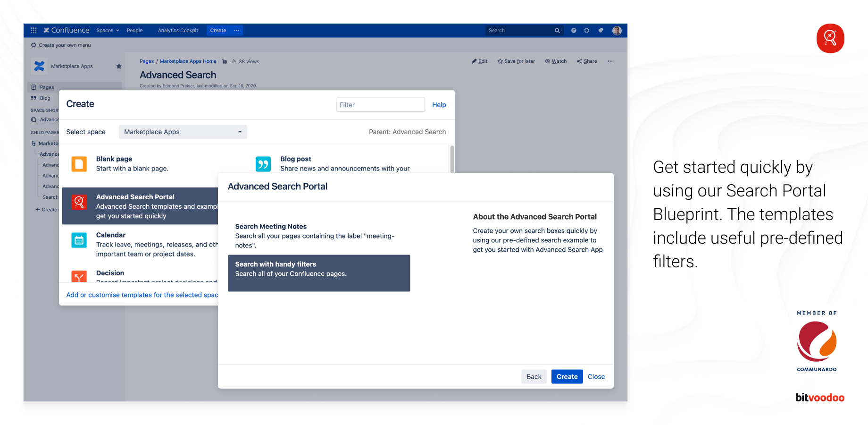
Task: Click the Share button
Action: pos(587,61)
